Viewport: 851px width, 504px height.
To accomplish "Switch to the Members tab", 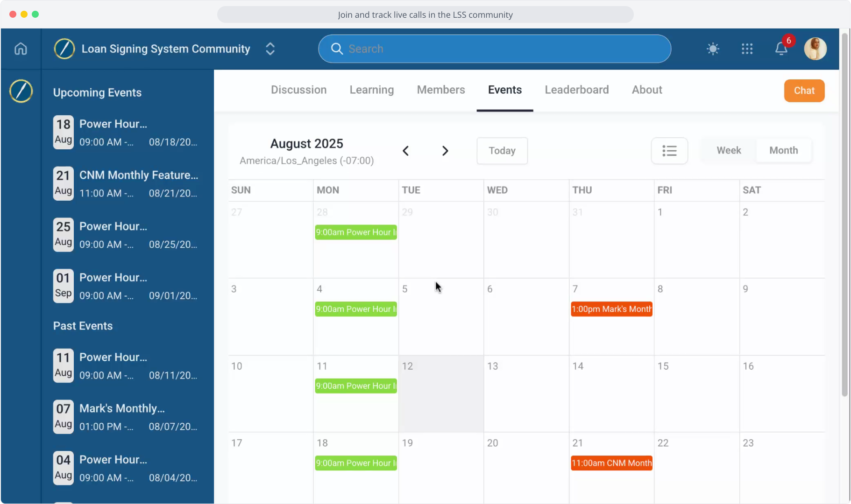I will click(441, 90).
